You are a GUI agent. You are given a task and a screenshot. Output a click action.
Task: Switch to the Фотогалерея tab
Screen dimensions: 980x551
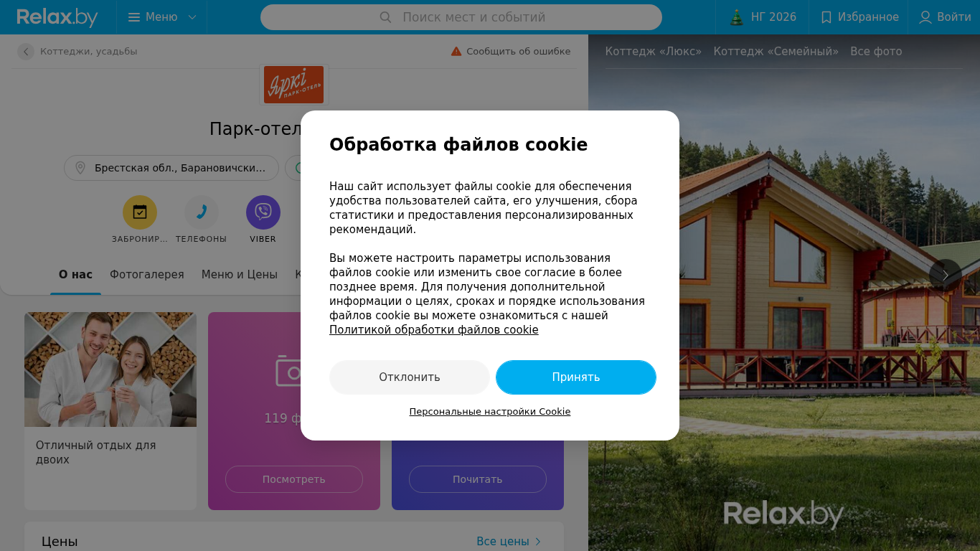tap(147, 275)
